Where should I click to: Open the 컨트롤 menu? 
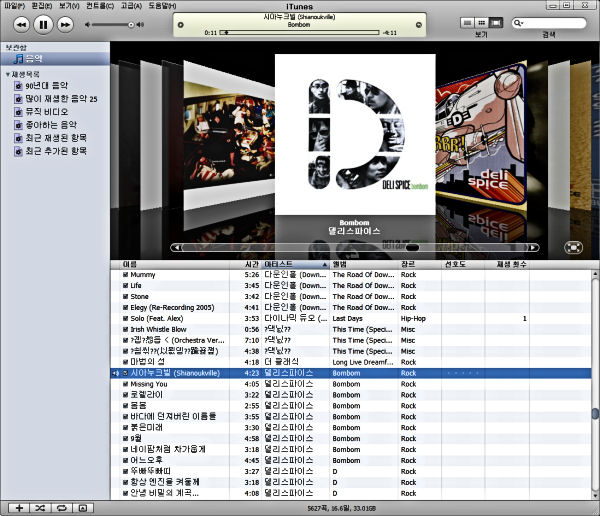(100, 6)
